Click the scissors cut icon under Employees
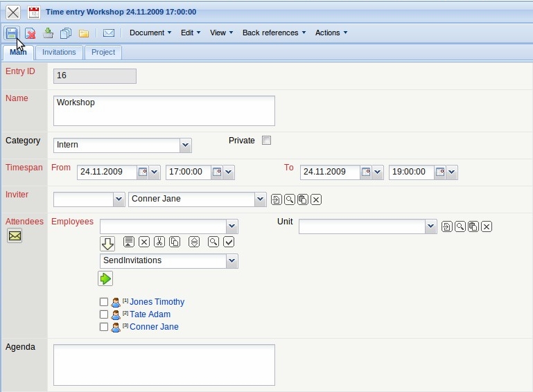 [x=159, y=242]
